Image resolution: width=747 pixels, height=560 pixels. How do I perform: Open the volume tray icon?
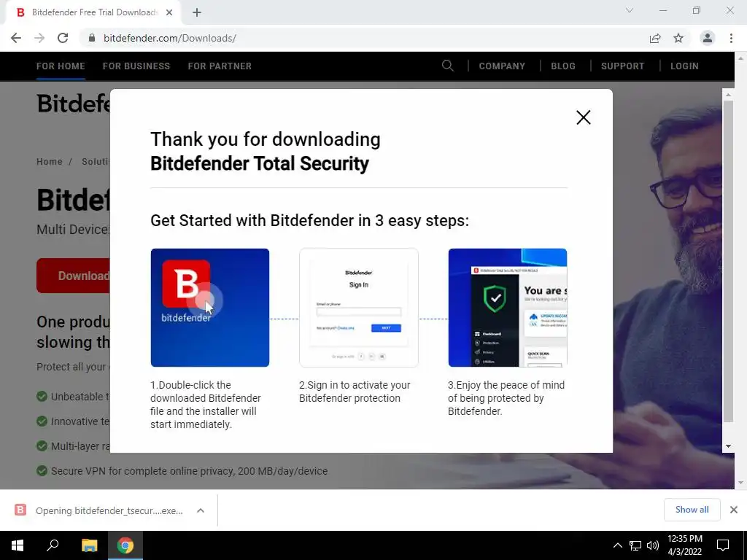pyautogui.click(x=653, y=545)
